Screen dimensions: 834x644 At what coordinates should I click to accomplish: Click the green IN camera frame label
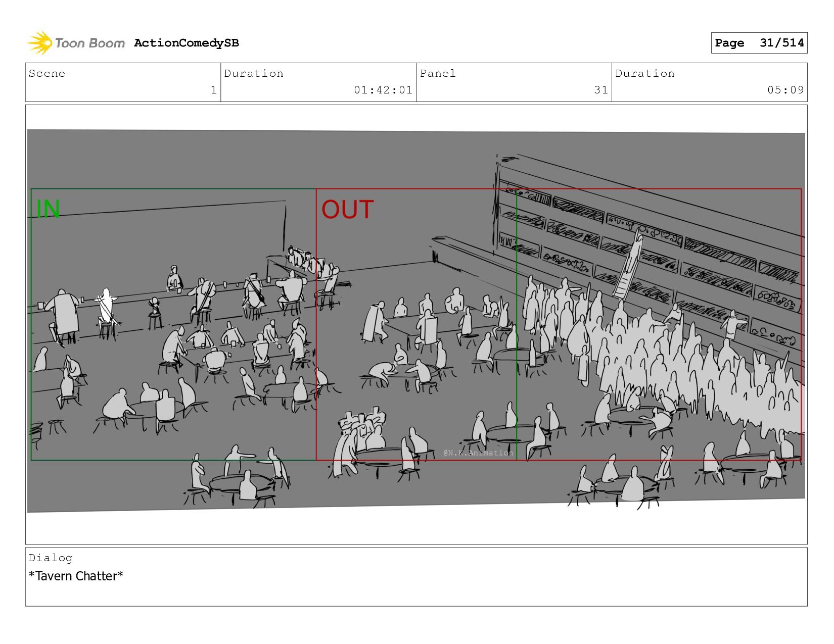pyautogui.click(x=48, y=209)
